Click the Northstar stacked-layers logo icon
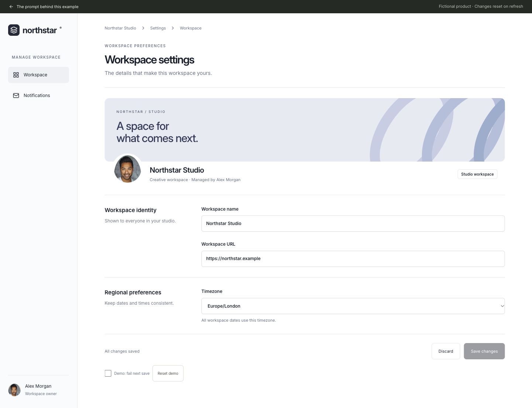The width and height of the screenshot is (532, 408). [x=14, y=30]
